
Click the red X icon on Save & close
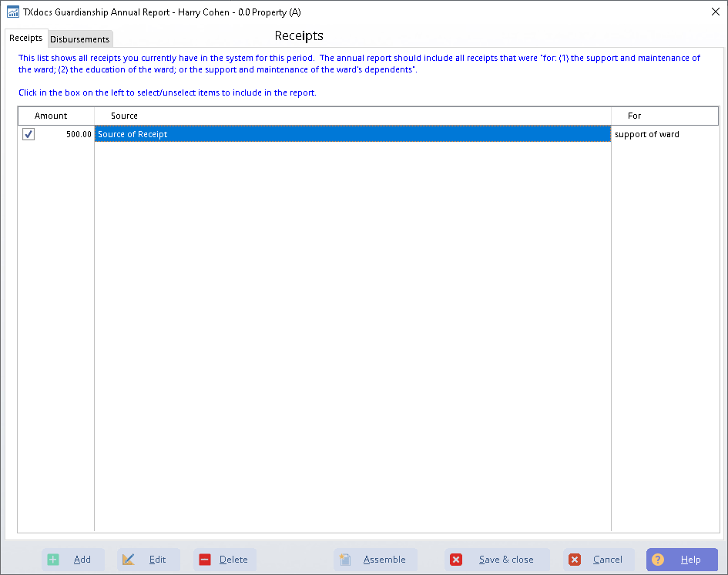pyautogui.click(x=456, y=560)
